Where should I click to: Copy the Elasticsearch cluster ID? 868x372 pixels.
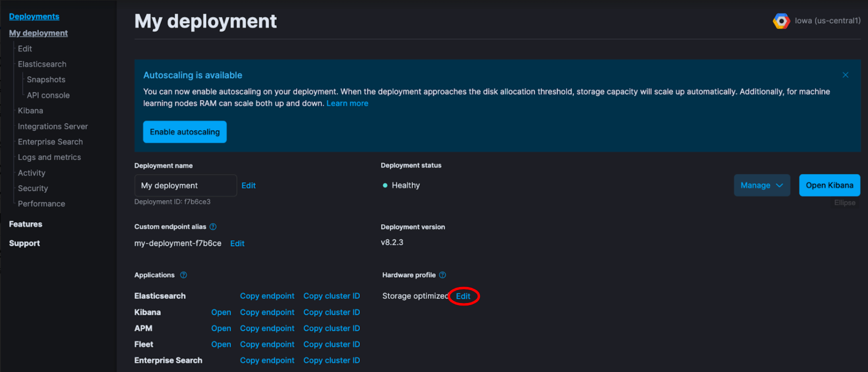[332, 296]
